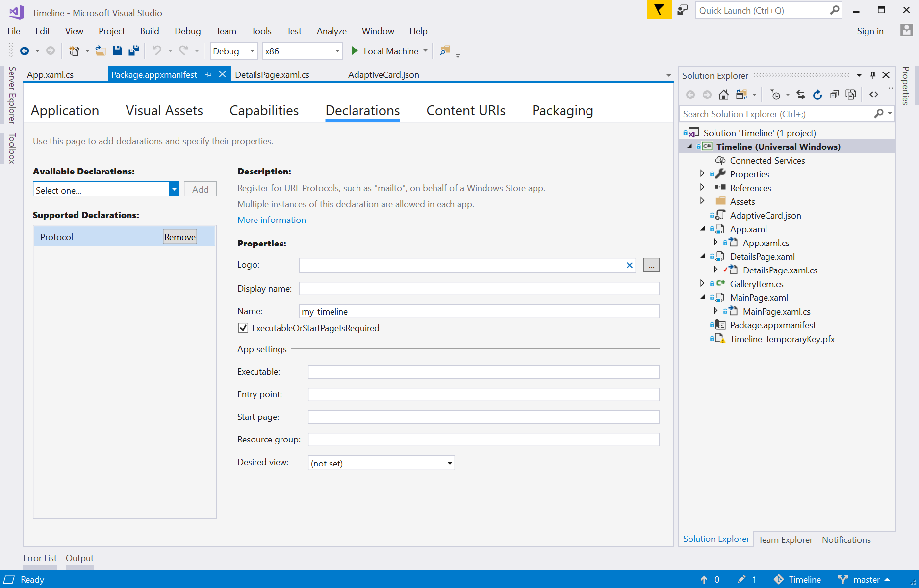The image size is (919, 588).
Task: Clear the Logo field using the X icon
Action: [630, 265]
